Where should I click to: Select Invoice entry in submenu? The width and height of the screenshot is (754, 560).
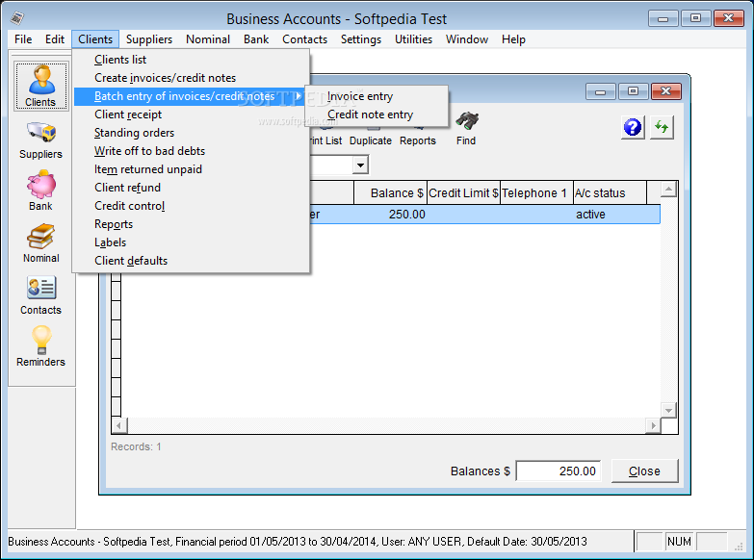tap(377, 96)
